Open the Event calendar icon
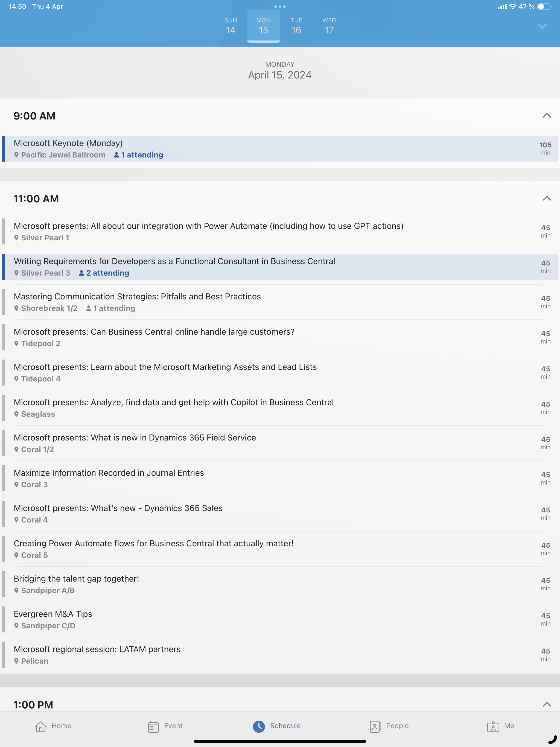The height and width of the screenshot is (747, 560). [x=153, y=726]
